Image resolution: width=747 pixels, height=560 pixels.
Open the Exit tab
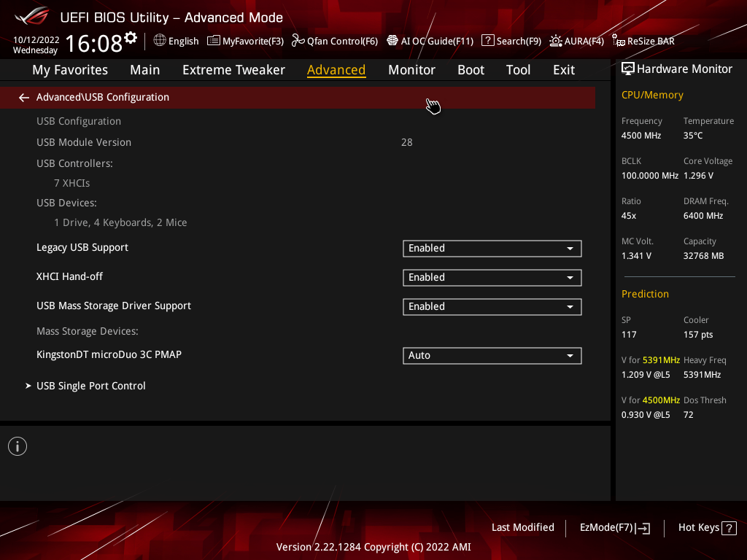click(564, 70)
